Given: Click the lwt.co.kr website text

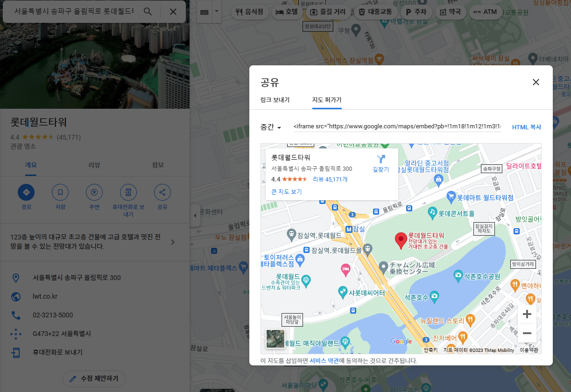Looking at the screenshot, I should (x=45, y=296).
